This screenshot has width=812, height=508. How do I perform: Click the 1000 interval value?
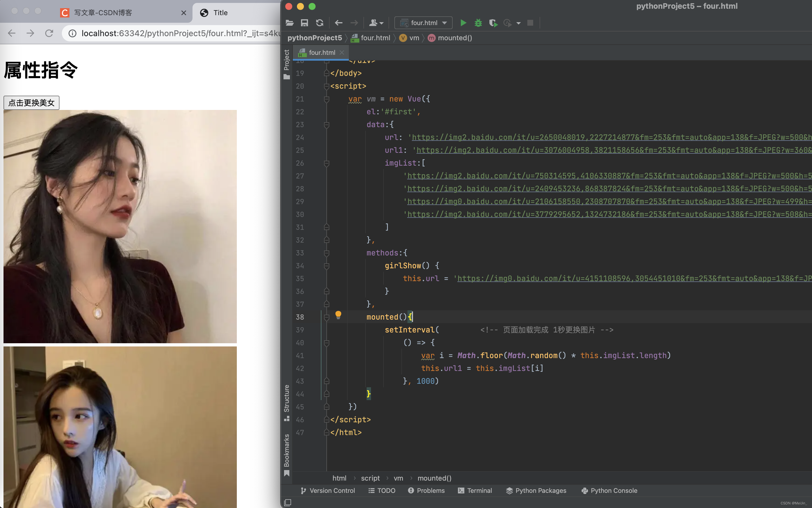pos(425,381)
